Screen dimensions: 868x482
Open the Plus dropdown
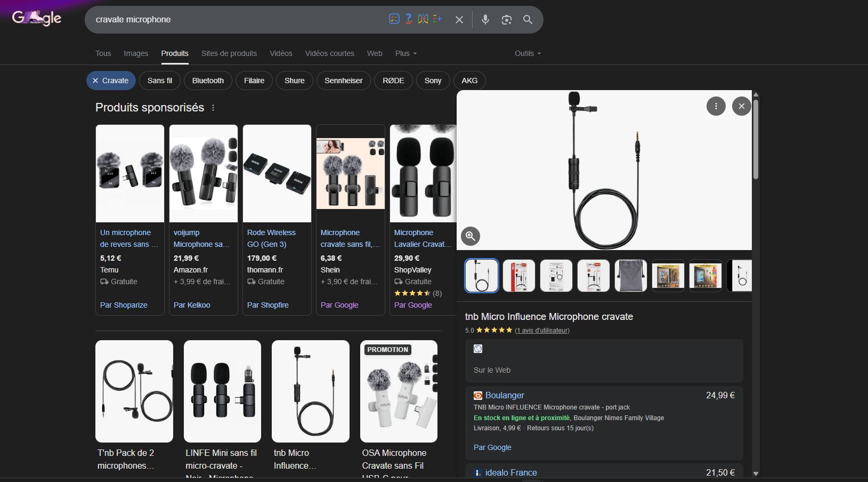coord(405,53)
